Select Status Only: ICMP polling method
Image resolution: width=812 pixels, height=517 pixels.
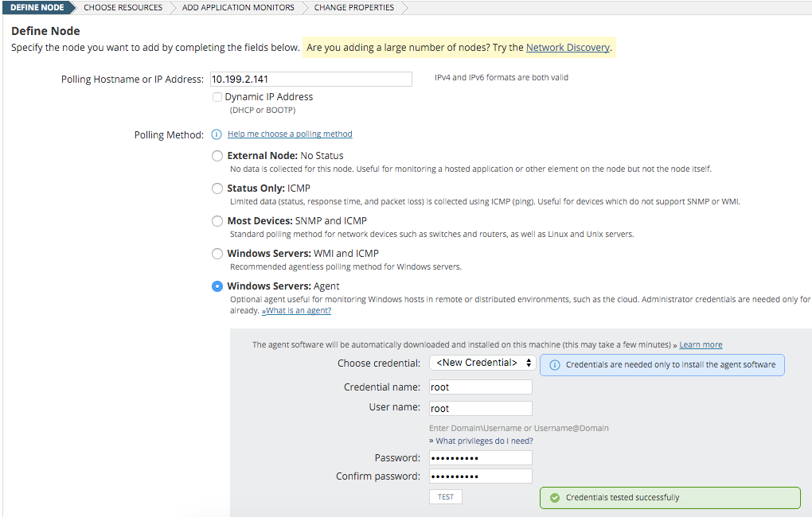217,189
